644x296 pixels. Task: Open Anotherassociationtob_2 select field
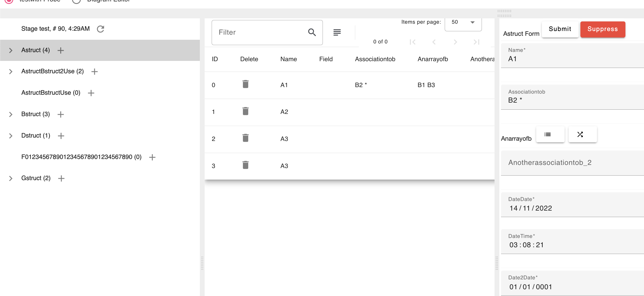pyautogui.click(x=573, y=163)
